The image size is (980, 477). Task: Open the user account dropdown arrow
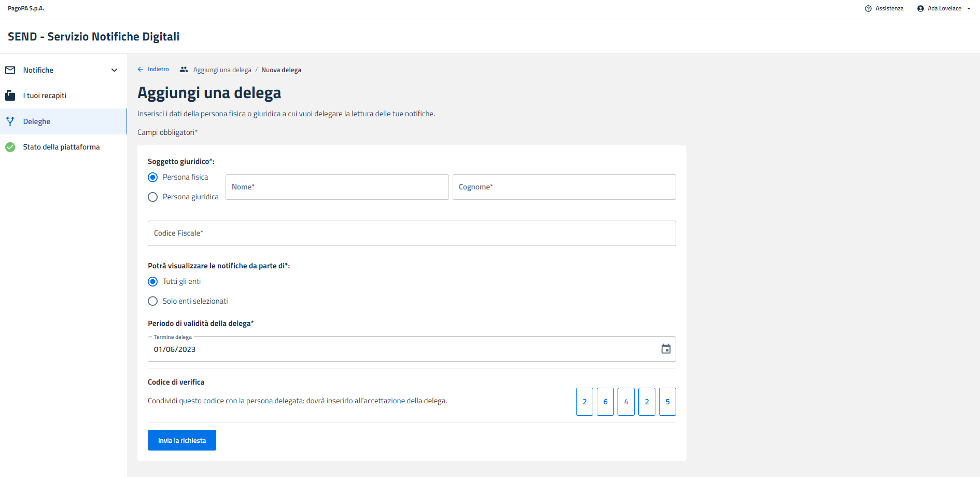click(x=969, y=9)
